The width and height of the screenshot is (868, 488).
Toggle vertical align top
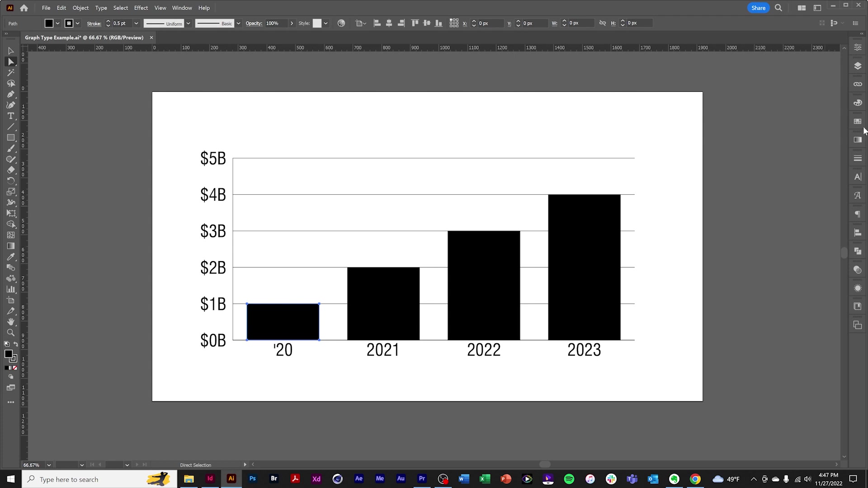(415, 23)
